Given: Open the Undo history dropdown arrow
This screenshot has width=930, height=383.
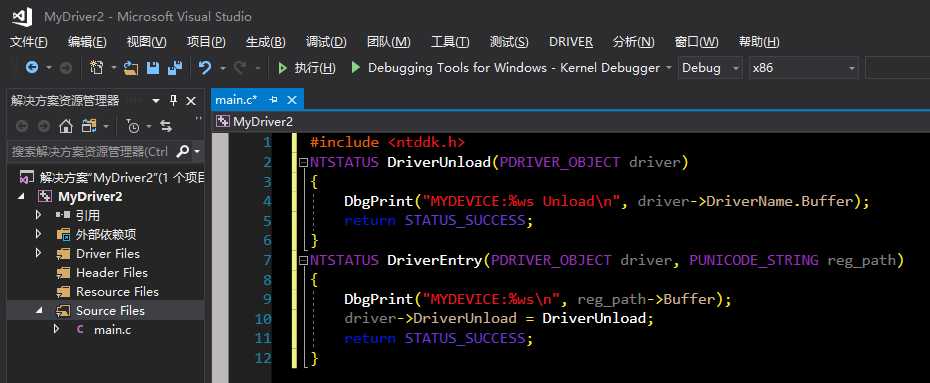Looking at the screenshot, I should pyautogui.click(x=222, y=68).
